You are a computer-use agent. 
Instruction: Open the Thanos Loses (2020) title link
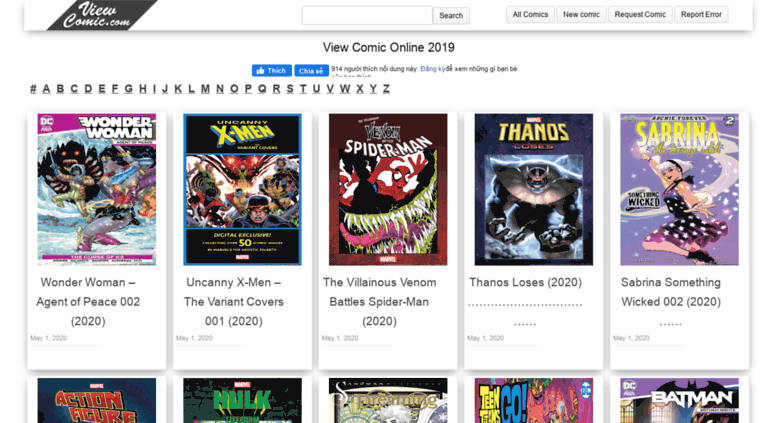(x=525, y=282)
